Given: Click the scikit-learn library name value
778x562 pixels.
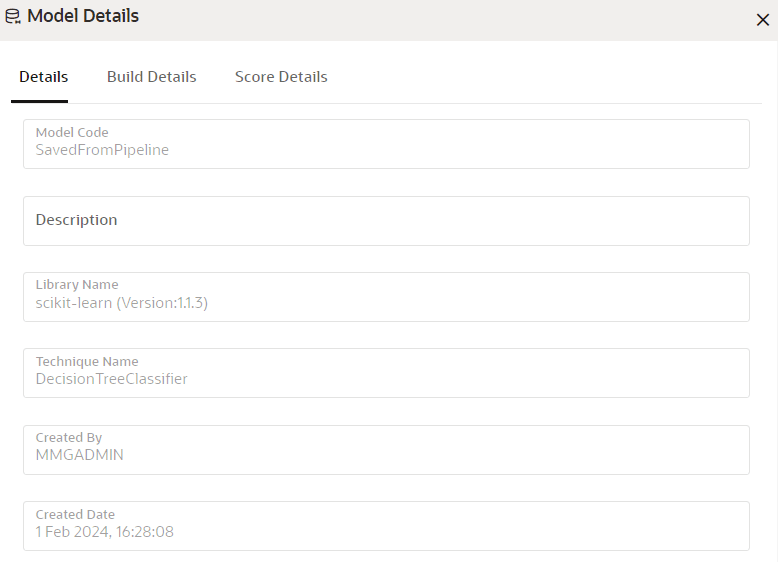Looking at the screenshot, I should [x=122, y=303].
